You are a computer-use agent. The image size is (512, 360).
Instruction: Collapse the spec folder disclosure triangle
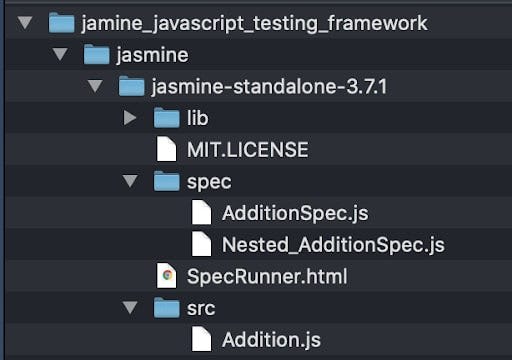(x=130, y=181)
